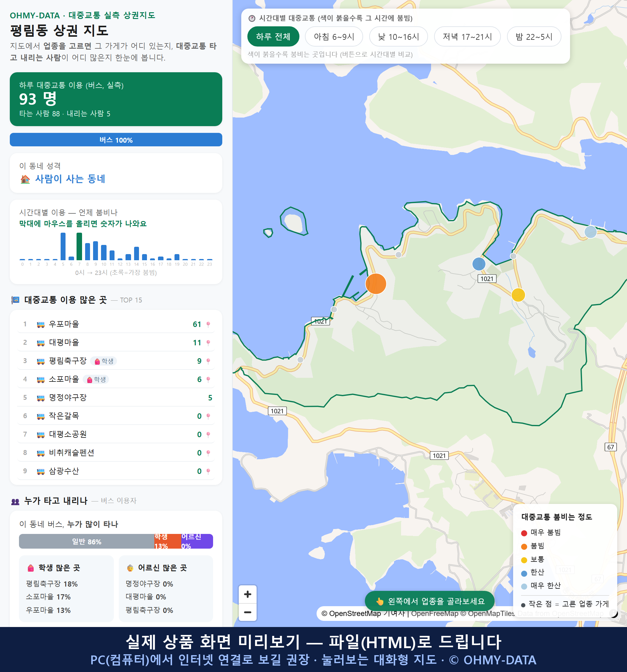627x672 pixels.
Task: Click the large orange busy marker on the map
Action: tap(376, 283)
